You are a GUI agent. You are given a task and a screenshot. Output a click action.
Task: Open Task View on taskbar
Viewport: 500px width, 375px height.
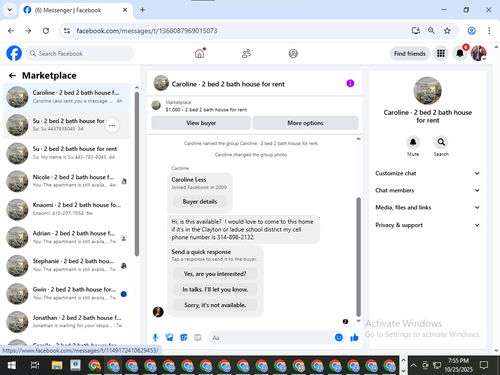[35, 365]
